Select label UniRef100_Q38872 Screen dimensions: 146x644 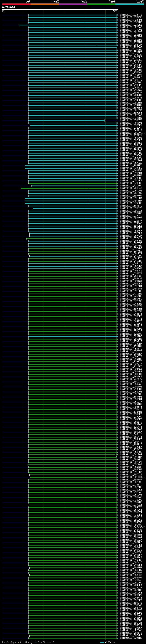(131, 273)
